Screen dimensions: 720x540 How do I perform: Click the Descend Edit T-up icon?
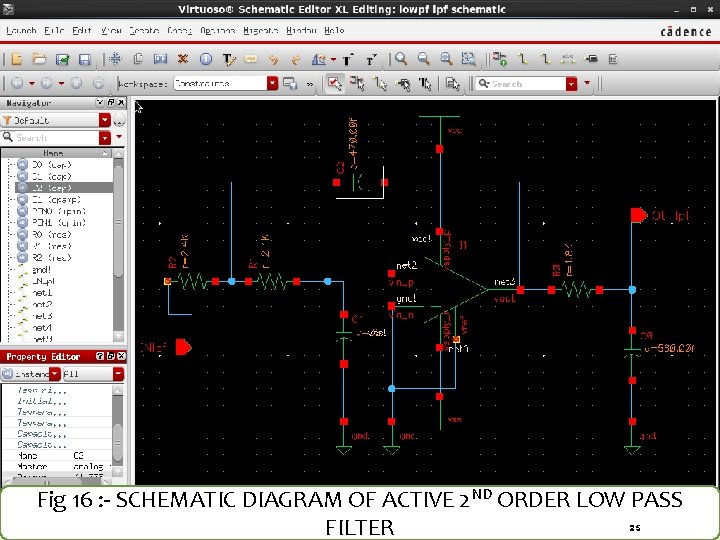click(x=348, y=59)
